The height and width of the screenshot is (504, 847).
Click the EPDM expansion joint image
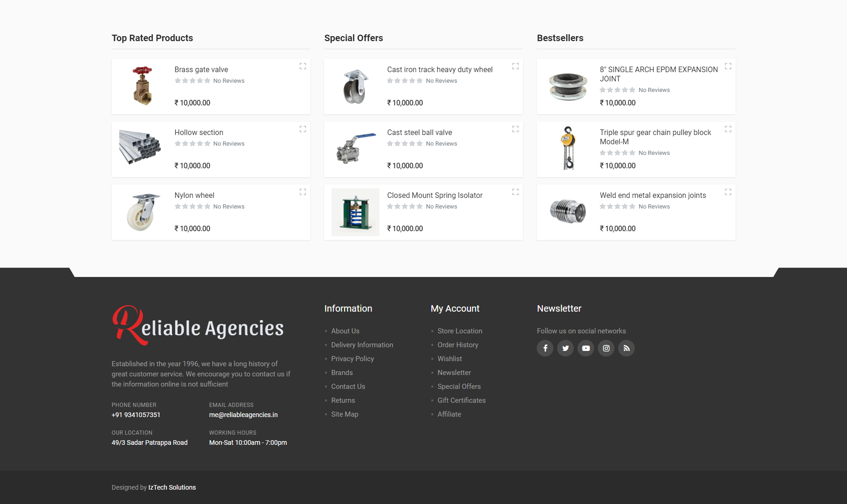coord(568,86)
